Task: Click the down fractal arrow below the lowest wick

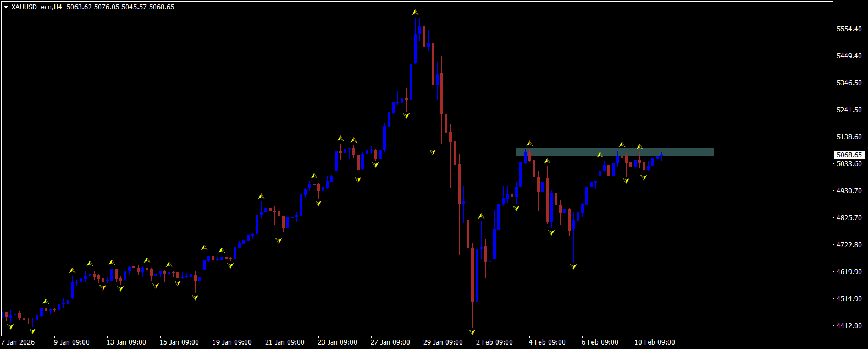Action: (472, 331)
